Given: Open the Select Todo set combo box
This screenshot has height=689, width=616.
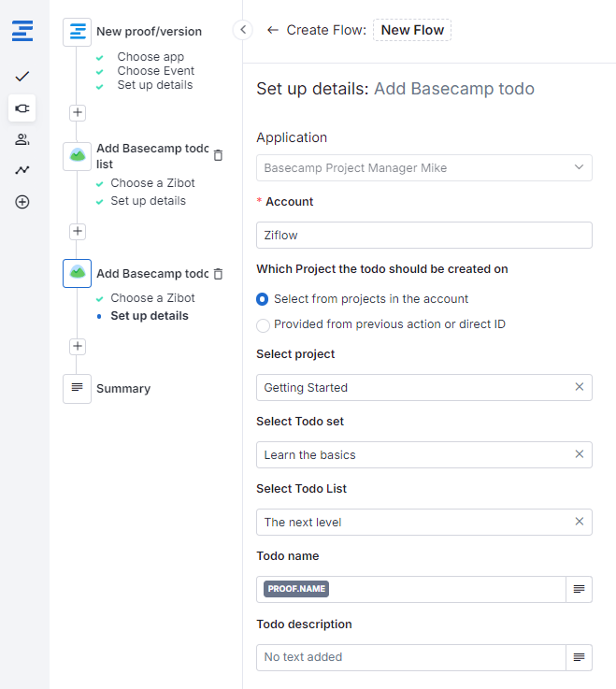Looking at the screenshot, I should (x=411, y=455).
